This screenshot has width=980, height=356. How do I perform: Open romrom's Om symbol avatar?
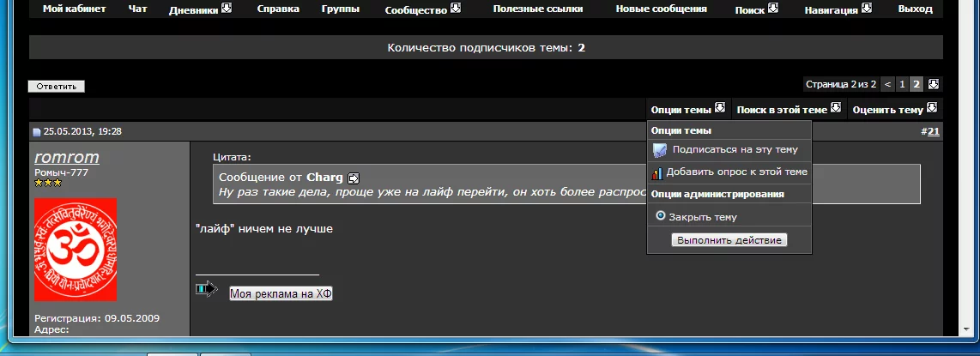coord(76,250)
